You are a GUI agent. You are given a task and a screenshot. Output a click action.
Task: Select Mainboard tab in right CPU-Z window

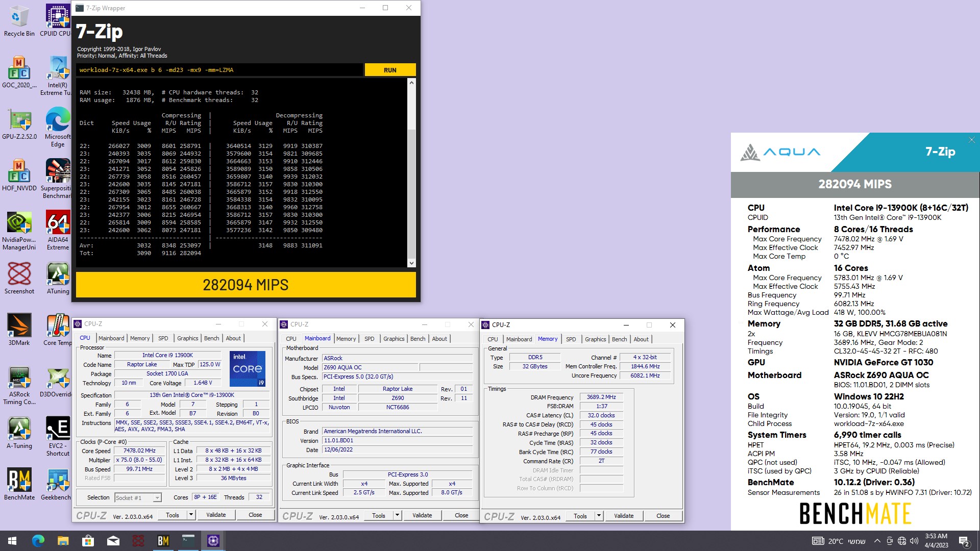[519, 339]
